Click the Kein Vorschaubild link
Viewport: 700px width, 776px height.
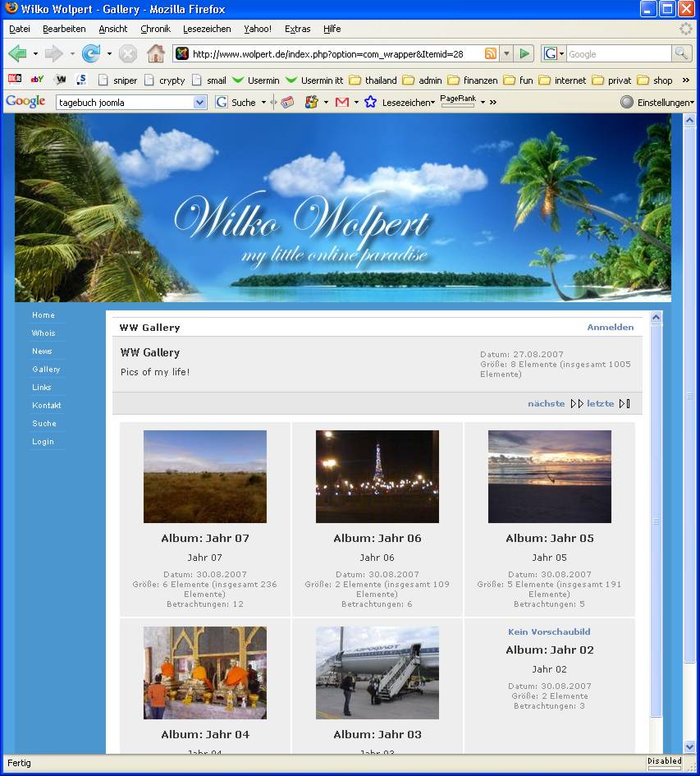click(549, 631)
